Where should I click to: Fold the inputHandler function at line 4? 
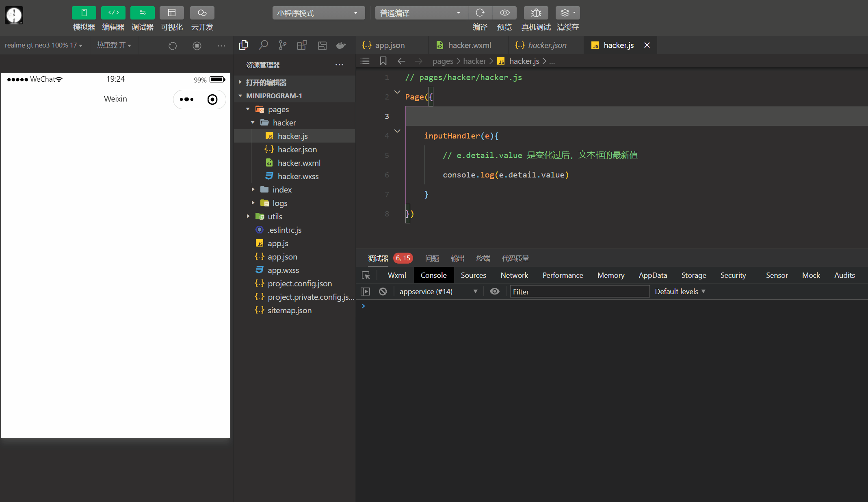(397, 131)
